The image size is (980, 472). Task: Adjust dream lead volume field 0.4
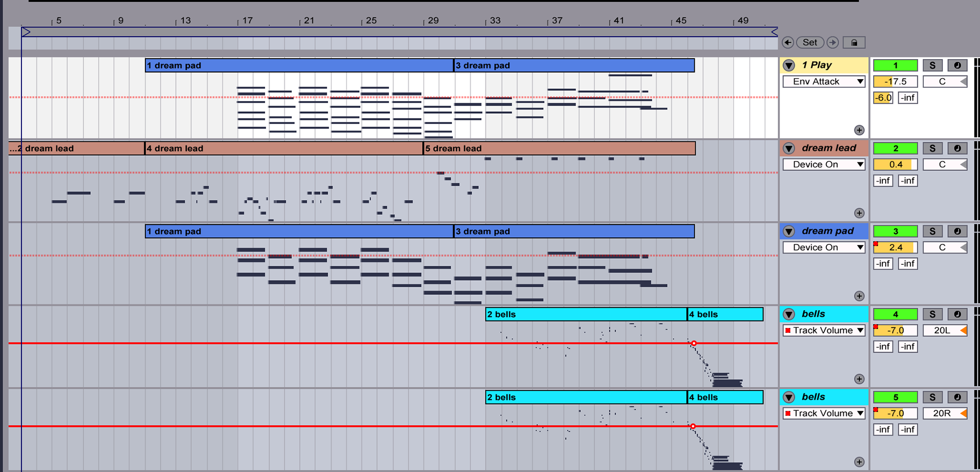[x=895, y=164]
